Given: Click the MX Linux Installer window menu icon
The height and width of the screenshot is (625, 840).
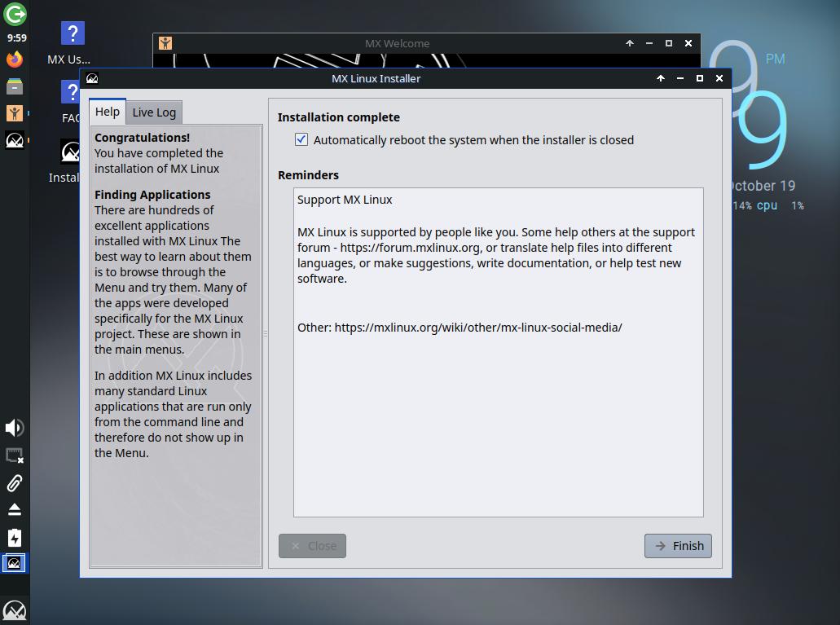Looking at the screenshot, I should [92, 79].
